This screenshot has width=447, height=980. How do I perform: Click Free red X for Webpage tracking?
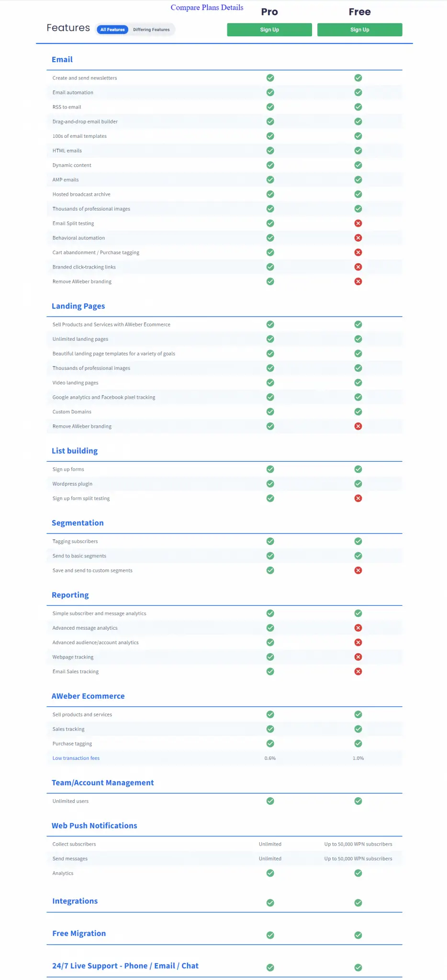pyautogui.click(x=358, y=657)
